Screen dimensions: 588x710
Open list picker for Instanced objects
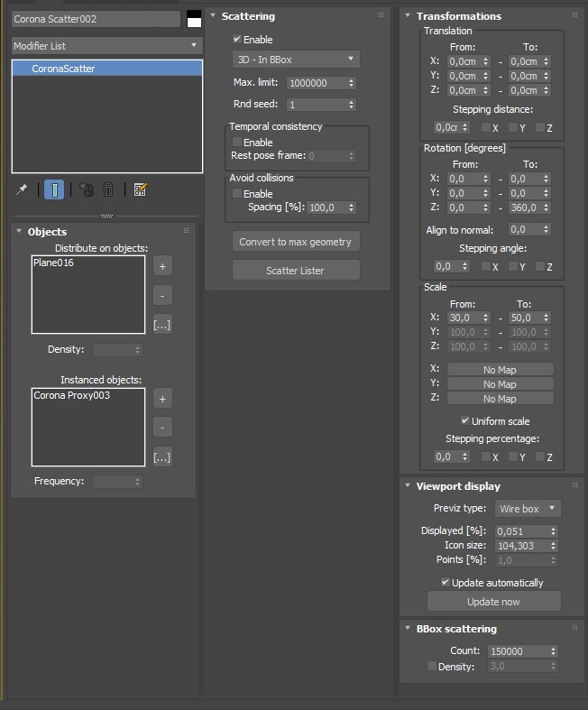[x=162, y=456]
